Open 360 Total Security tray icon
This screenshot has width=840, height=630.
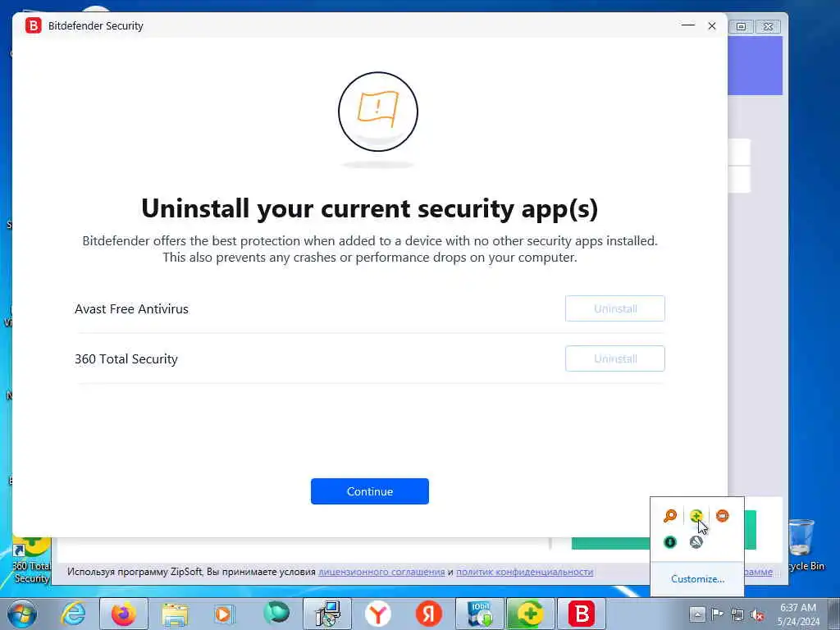696,516
